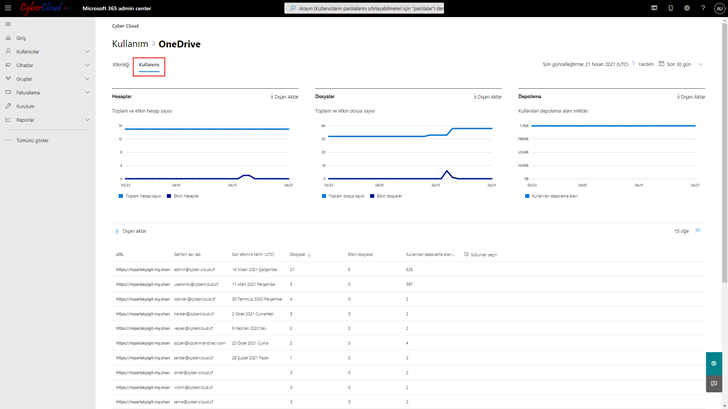Viewport: 728px width, 409px height.
Task: Click the Raporlar chart icon
Action: tap(8, 120)
